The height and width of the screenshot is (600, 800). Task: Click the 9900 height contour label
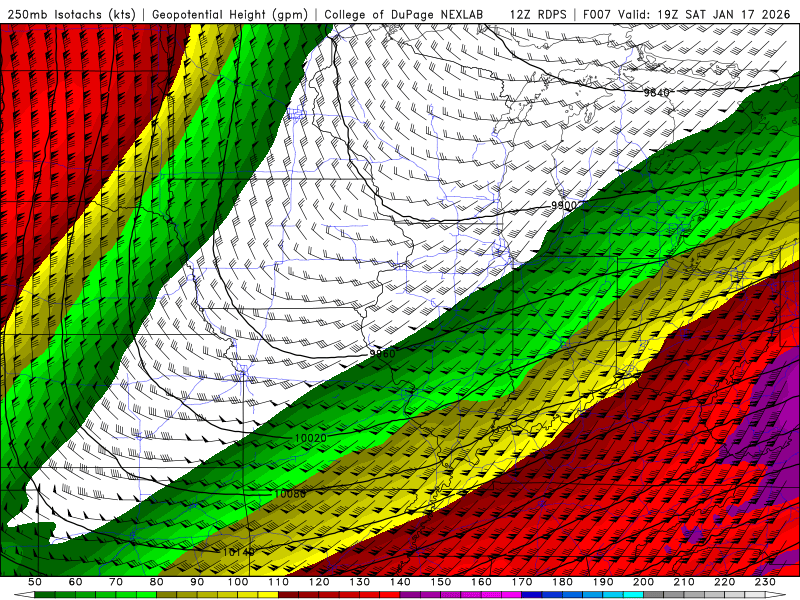click(564, 205)
